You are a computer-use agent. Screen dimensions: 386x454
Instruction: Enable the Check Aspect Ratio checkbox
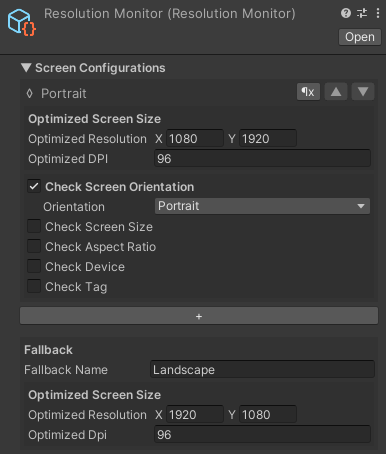click(x=34, y=246)
